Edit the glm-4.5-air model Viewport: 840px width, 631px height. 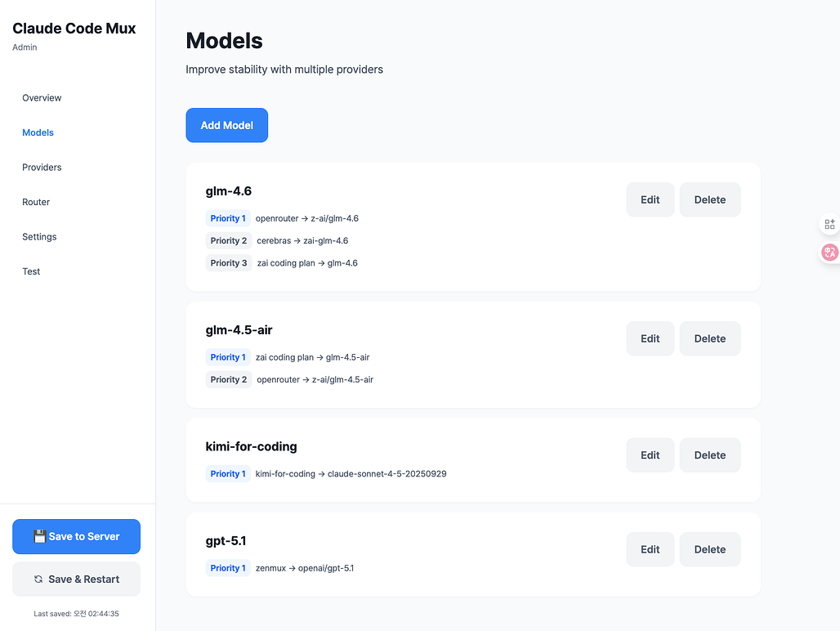coord(650,338)
